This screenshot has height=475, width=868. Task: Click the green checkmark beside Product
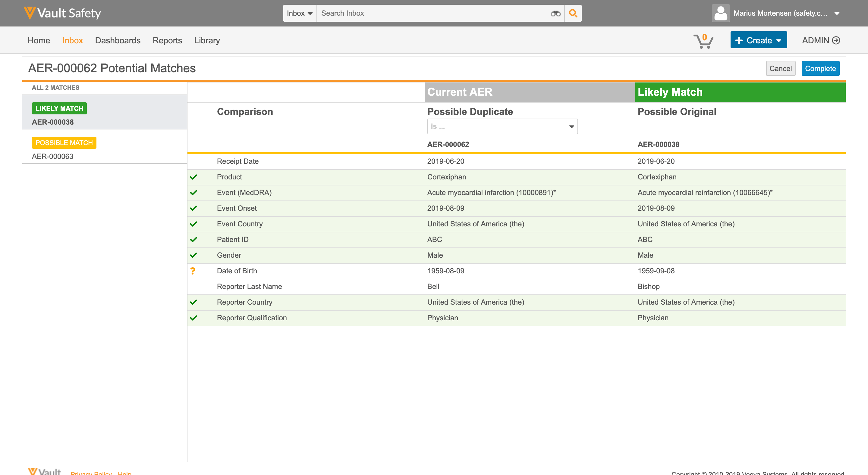193,177
